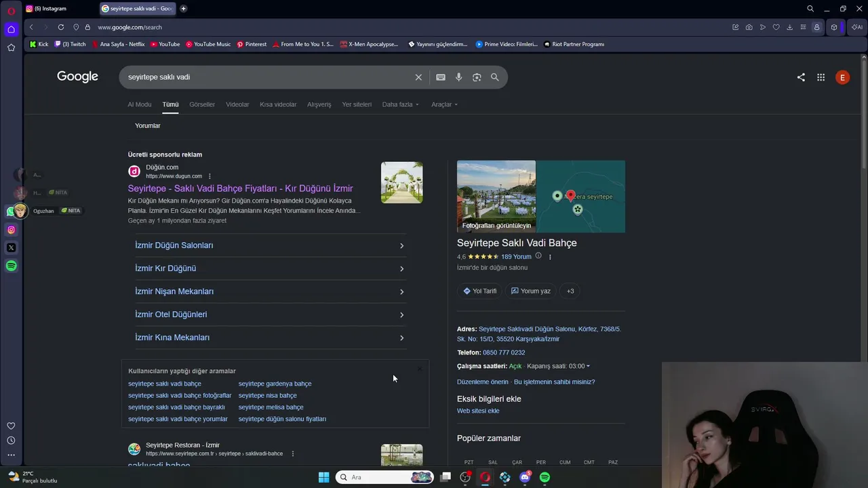This screenshot has height=488, width=868.
Task: Select the Kısa videolar tab
Action: point(278,104)
